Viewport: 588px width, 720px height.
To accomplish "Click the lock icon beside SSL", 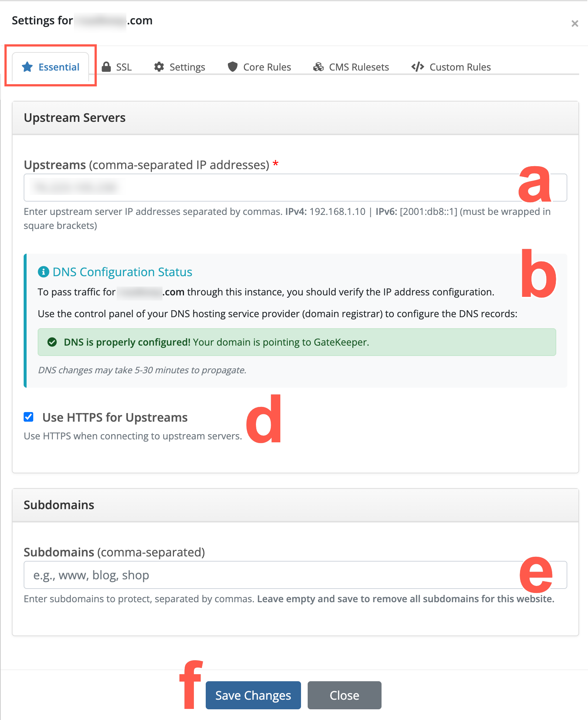I will click(x=106, y=67).
